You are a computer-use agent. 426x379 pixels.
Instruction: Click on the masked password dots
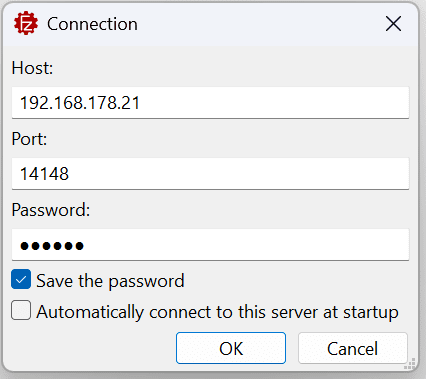point(52,246)
